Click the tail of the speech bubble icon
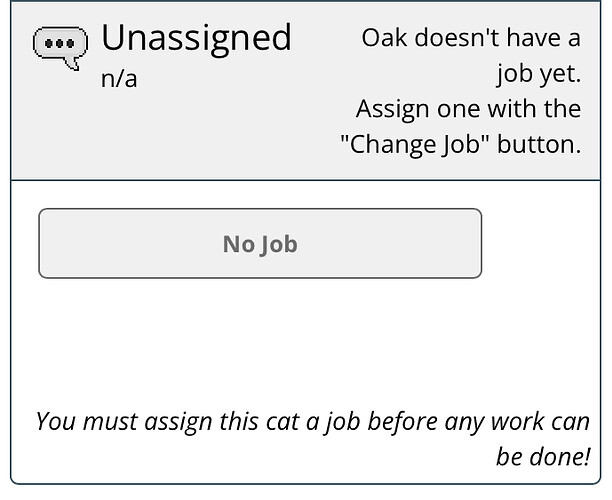The height and width of the screenshot is (500, 612). click(73, 64)
